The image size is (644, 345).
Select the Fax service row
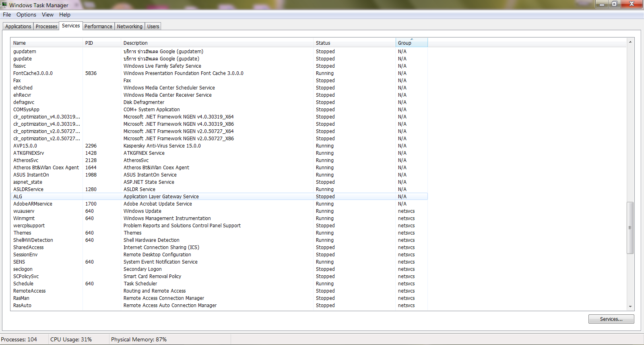tap(219, 81)
